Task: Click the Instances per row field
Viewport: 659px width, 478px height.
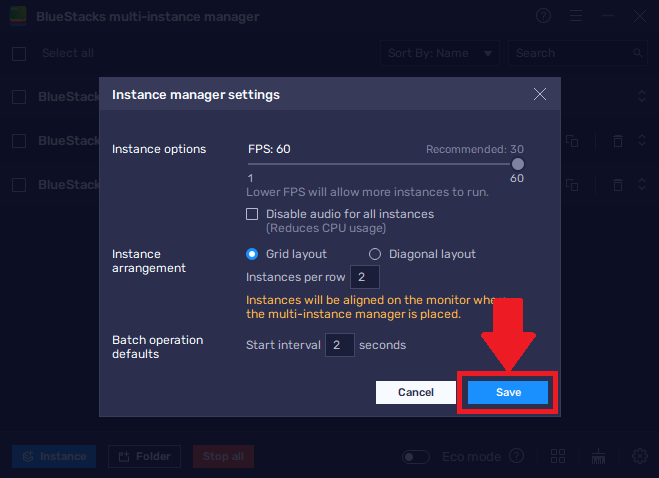Action: point(365,276)
